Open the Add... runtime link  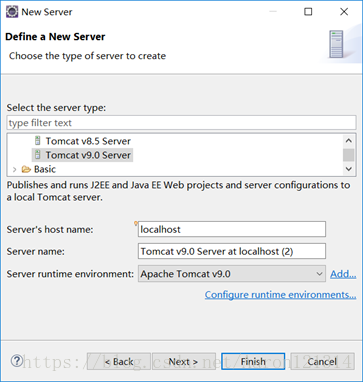343,274
